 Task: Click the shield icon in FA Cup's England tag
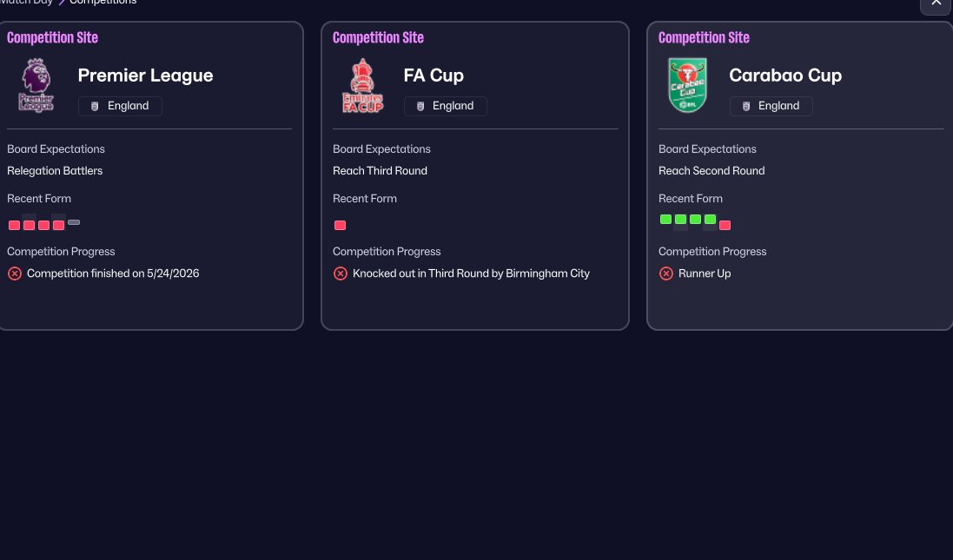[420, 106]
